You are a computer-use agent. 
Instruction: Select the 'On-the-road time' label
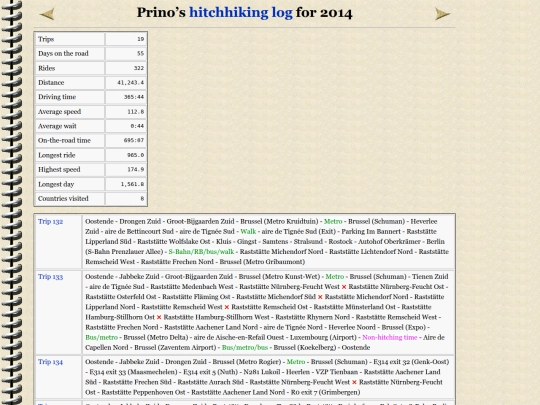pos(64,141)
